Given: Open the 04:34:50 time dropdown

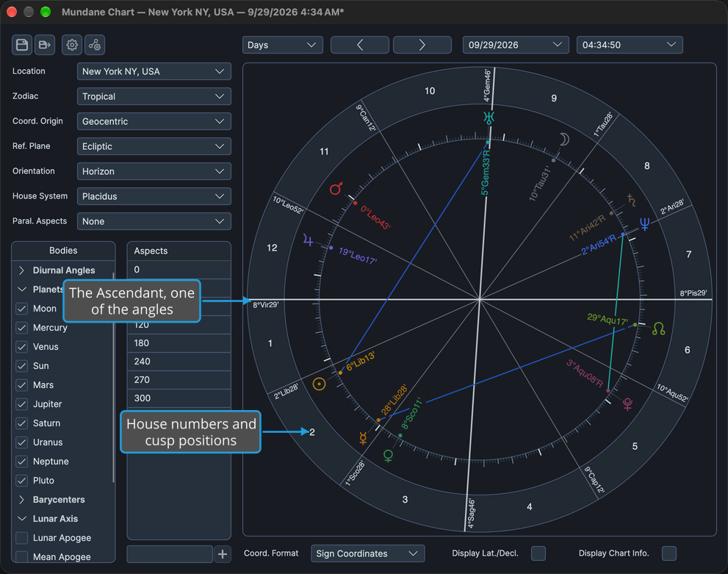Looking at the screenshot, I should pos(630,45).
